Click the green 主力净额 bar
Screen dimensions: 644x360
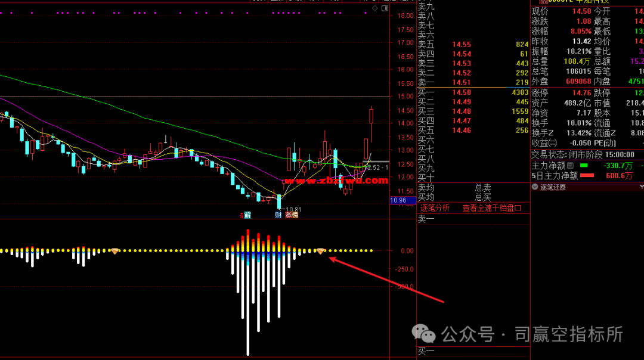pyautogui.click(x=584, y=166)
